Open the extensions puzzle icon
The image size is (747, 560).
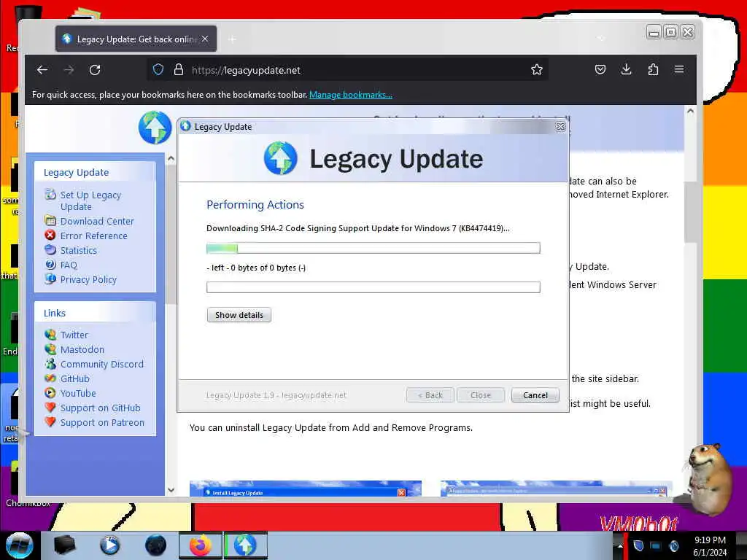pyautogui.click(x=653, y=69)
